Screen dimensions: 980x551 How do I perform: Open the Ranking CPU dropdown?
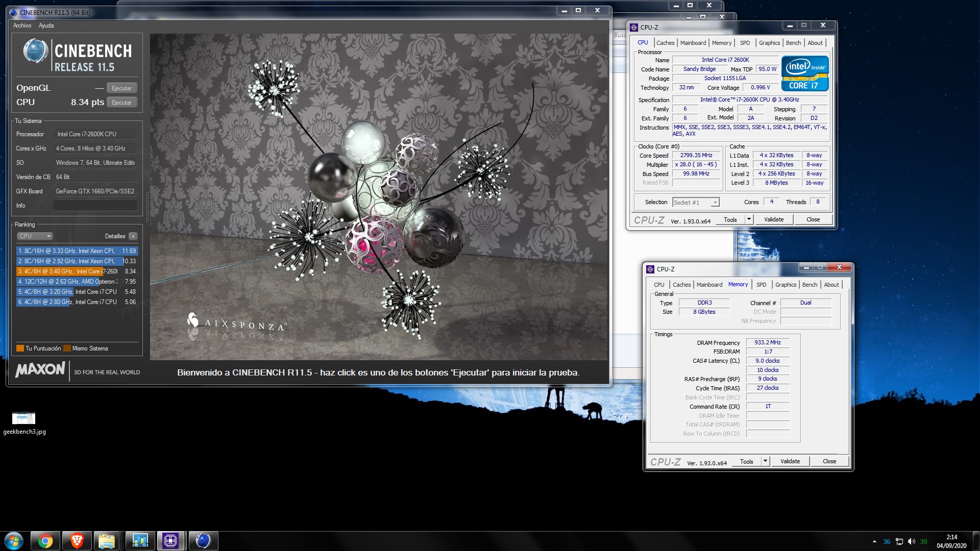tap(35, 236)
